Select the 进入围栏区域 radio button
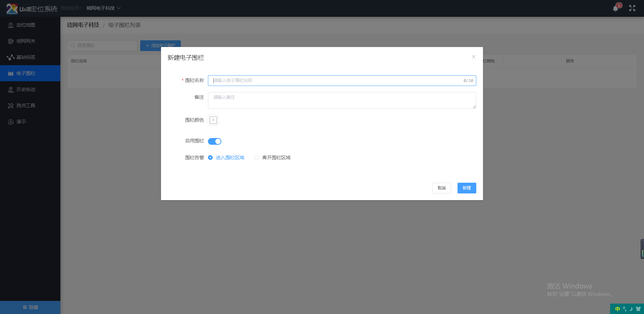The height and width of the screenshot is (314, 644). pyautogui.click(x=210, y=158)
